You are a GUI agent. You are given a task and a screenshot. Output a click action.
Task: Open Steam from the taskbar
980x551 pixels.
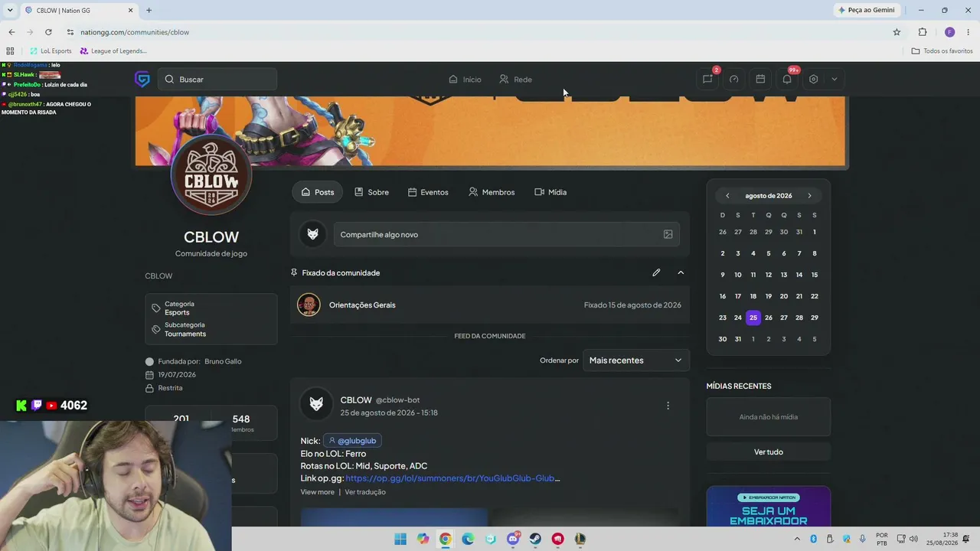535,539
